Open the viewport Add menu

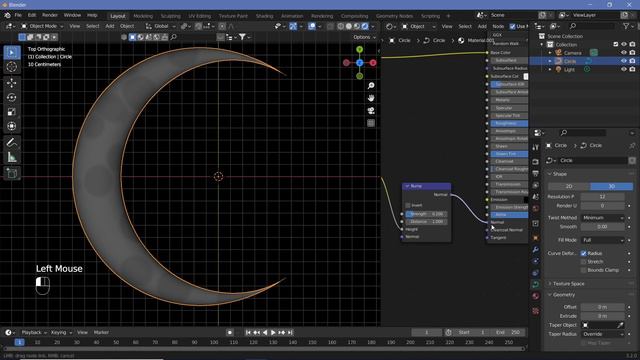110,26
